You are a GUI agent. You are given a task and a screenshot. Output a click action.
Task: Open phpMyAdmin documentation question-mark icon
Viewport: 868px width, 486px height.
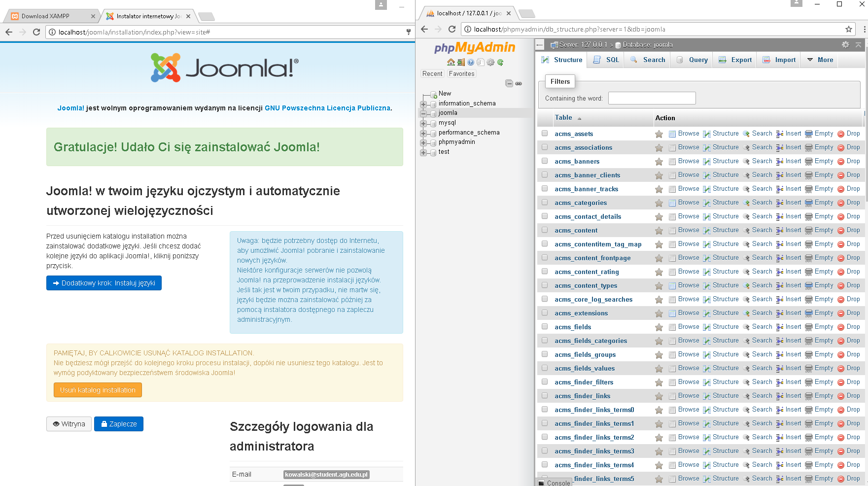coord(471,62)
